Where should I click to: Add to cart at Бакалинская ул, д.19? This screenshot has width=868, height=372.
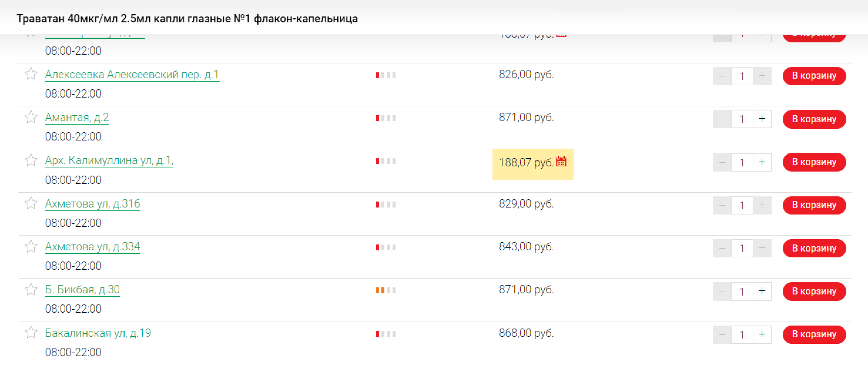point(814,335)
